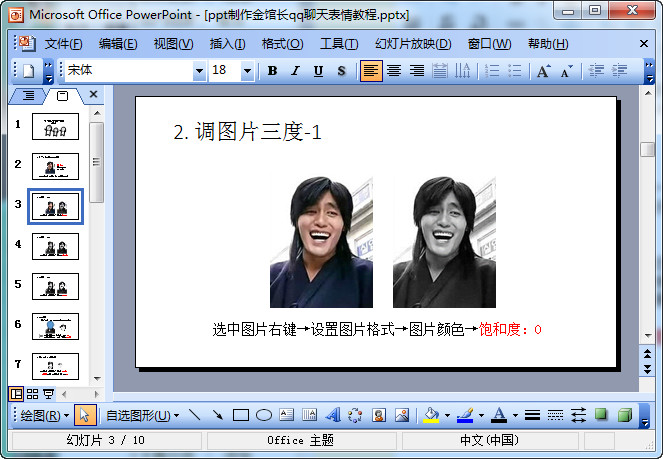
Task: Open the 编辑(E) menu
Action: point(118,44)
